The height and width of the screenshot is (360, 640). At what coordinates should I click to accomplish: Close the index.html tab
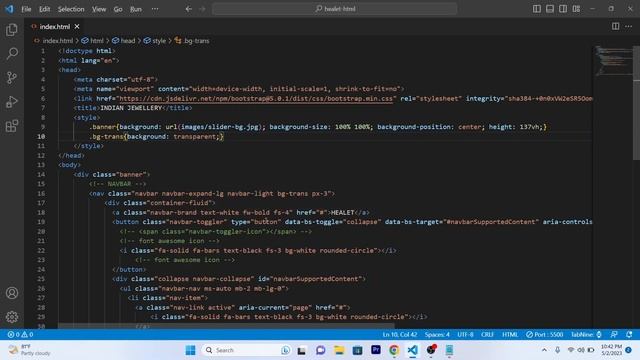pos(77,27)
